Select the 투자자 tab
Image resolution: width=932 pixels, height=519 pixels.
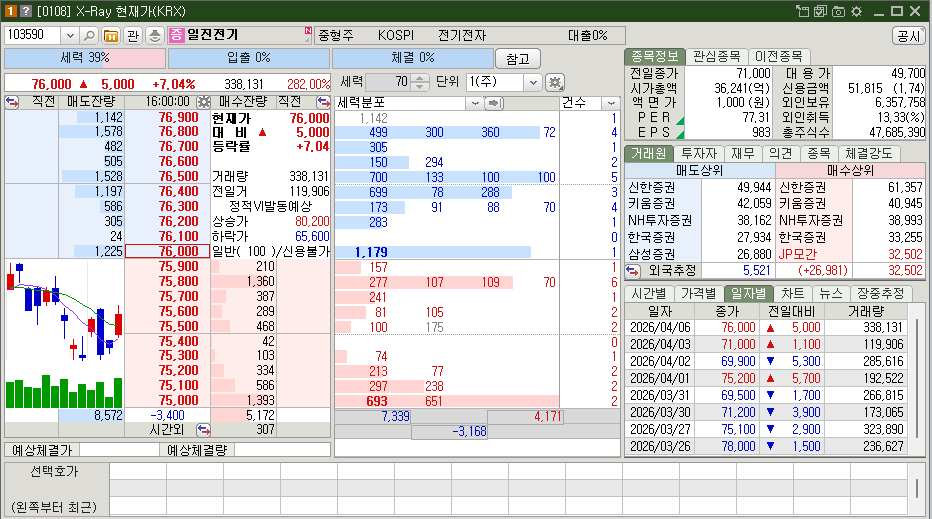[x=699, y=153]
